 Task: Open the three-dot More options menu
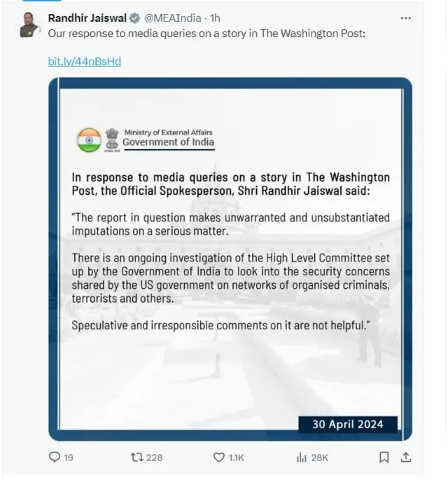[x=405, y=18]
